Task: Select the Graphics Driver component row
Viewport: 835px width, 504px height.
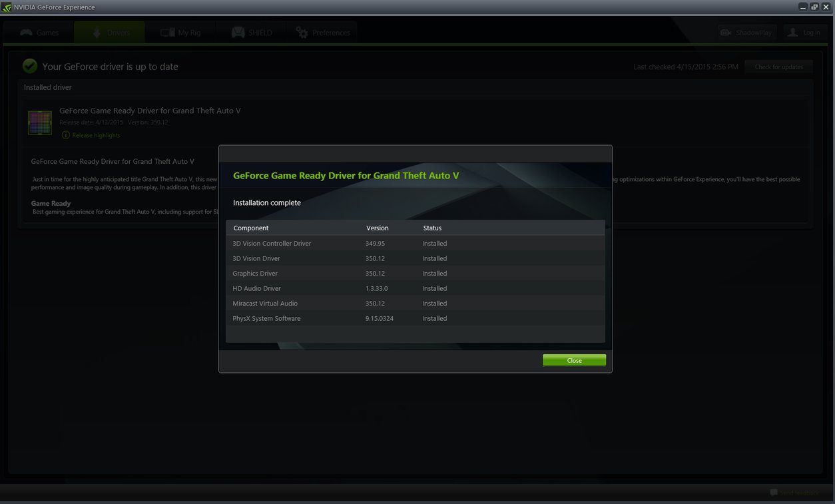Action: pyautogui.click(x=415, y=274)
